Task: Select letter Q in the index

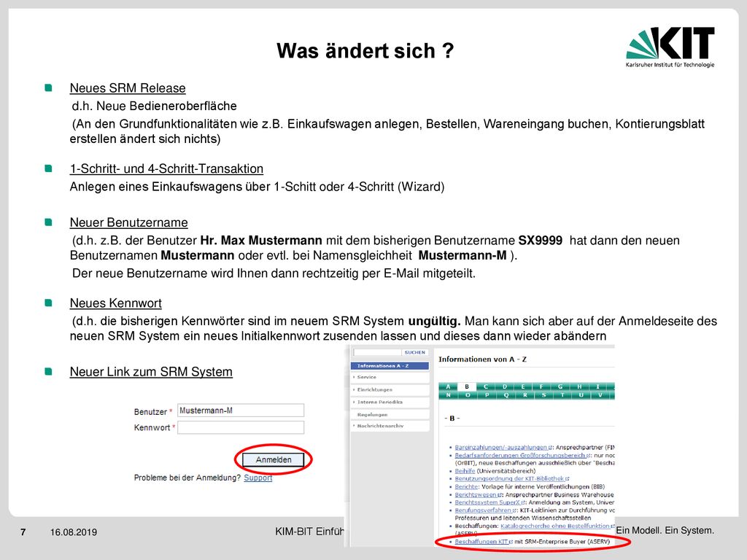Action: tap(506, 395)
